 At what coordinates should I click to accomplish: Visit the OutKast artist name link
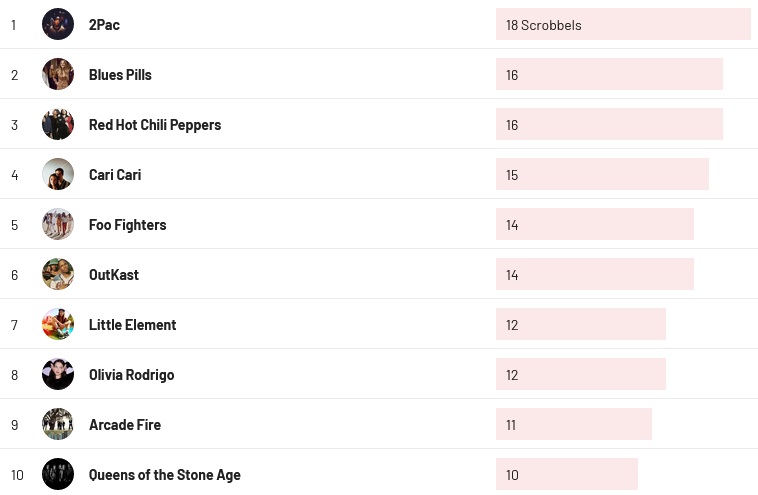click(114, 275)
